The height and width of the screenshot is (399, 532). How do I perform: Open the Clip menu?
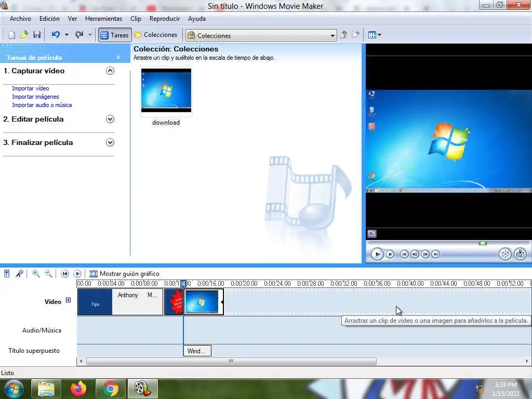pos(136,19)
